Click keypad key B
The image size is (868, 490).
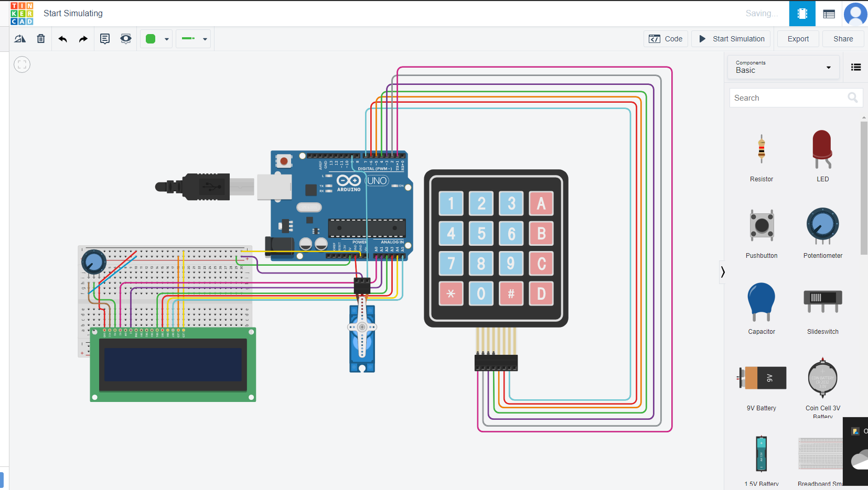pyautogui.click(x=541, y=233)
